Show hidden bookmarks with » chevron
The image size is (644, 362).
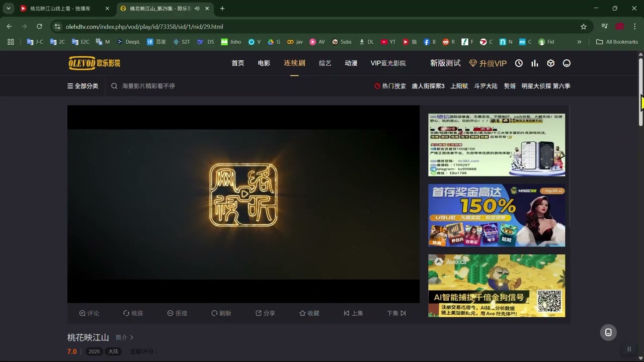579,42
